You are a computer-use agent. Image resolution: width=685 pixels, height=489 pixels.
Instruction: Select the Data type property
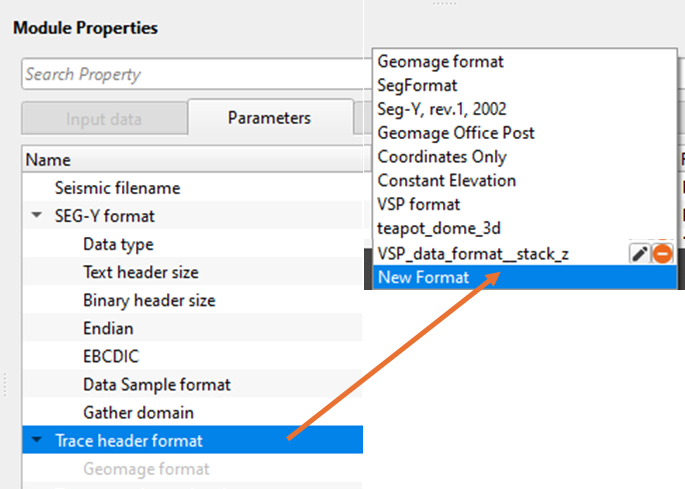[118, 244]
